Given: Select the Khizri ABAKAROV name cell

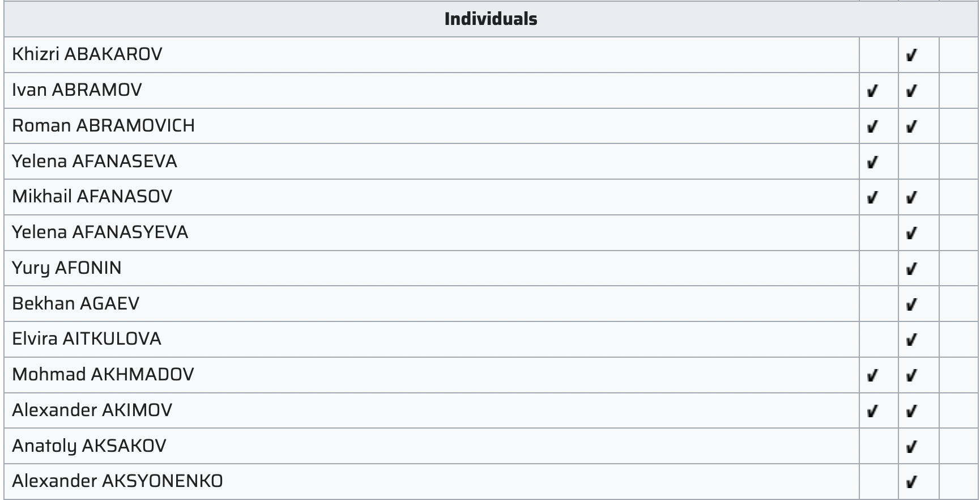Looking at the screenshot, I should point(432,54).
